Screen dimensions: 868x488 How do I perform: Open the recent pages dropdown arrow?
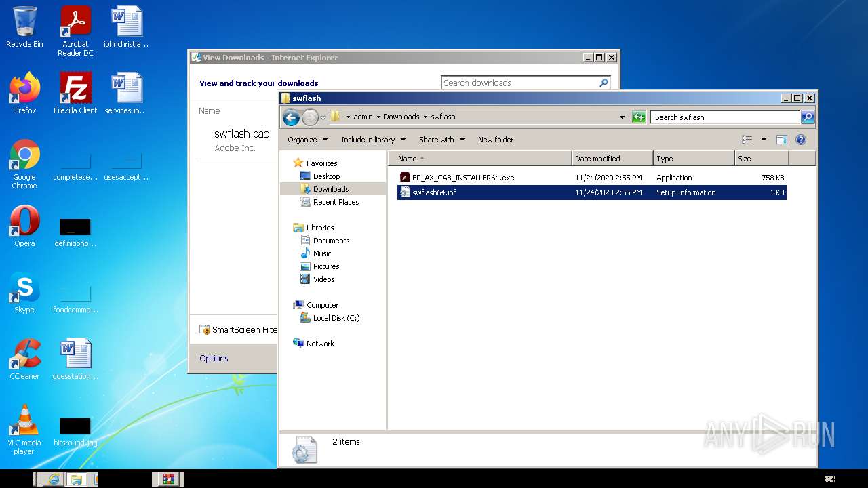pyautogui.click(x=323, y=117)
